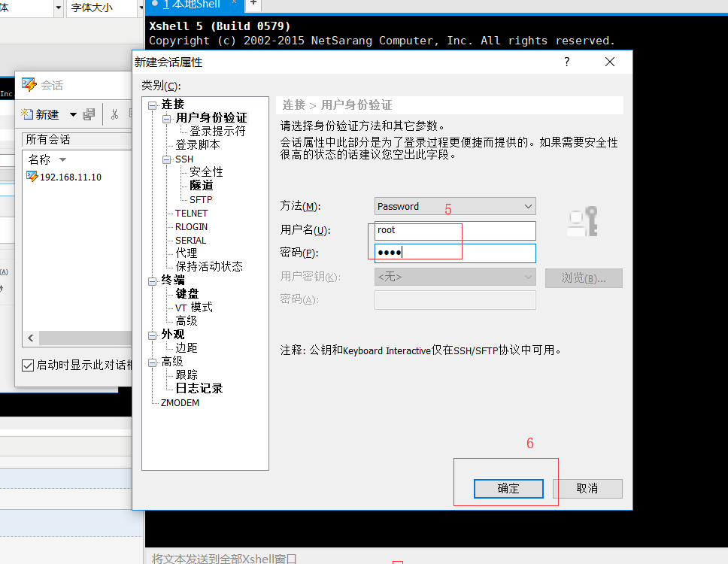Viewport: 728px width, 564px height.
Task: Collapse the 连接 tree node
Action: pyautogui.click(x=152, y=105)
